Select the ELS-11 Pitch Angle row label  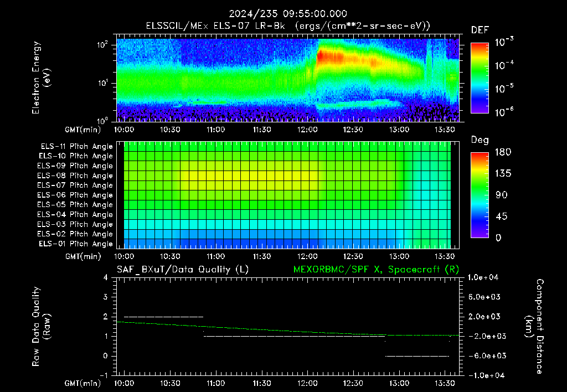coord(76,147)
